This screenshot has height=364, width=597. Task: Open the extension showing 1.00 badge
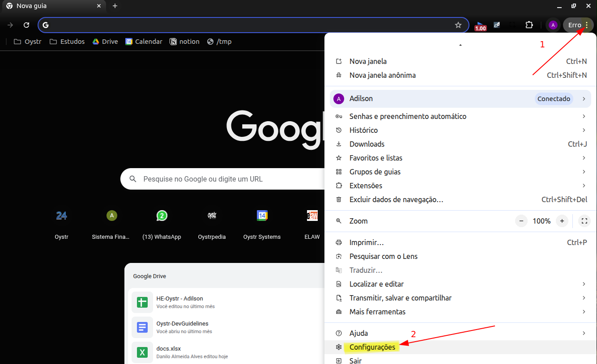coord(480,26)
